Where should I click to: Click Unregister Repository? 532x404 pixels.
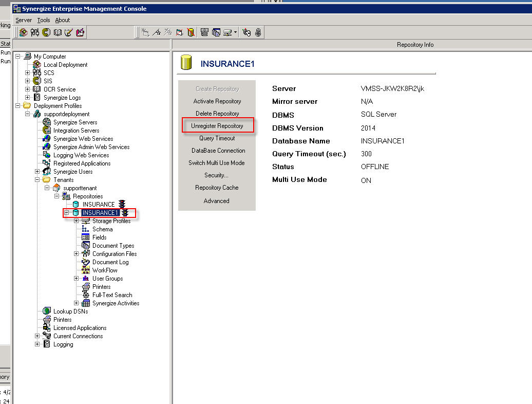coord(217,126)
